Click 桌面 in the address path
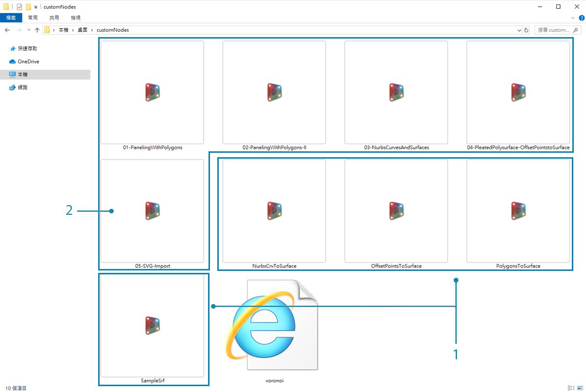 point(83,30)
